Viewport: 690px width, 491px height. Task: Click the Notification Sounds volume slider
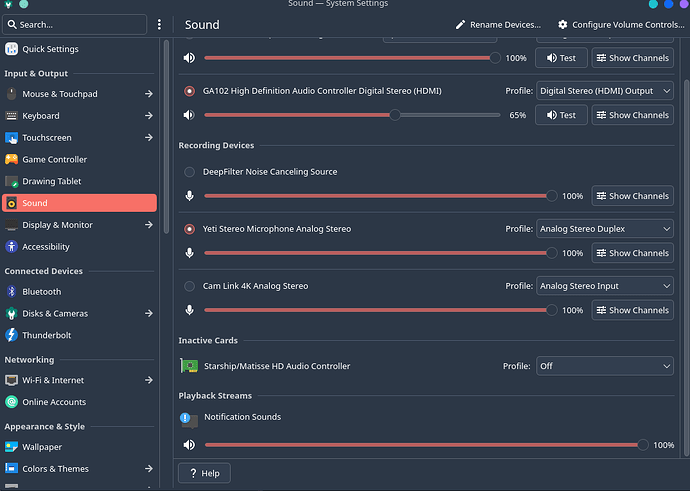pyautogui.click(x=426, y=445)
